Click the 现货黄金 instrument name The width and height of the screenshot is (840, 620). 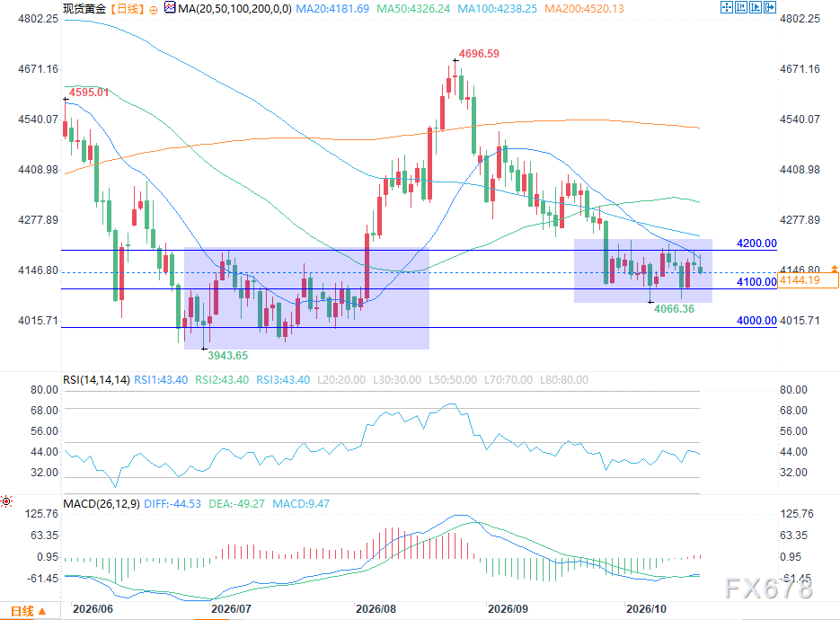click(x=84, y=9)
